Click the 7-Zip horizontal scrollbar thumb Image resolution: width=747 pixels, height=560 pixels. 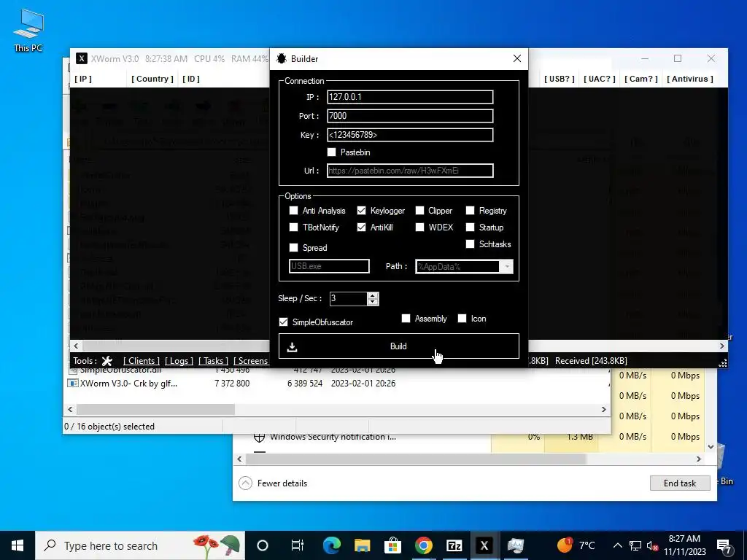(x=155, y=410)
